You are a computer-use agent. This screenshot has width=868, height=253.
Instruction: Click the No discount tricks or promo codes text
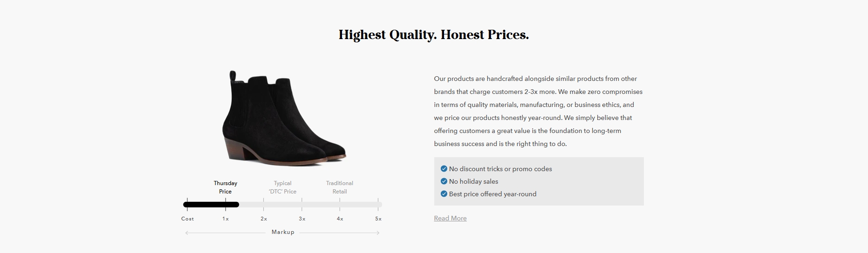(x=500, y=169)
